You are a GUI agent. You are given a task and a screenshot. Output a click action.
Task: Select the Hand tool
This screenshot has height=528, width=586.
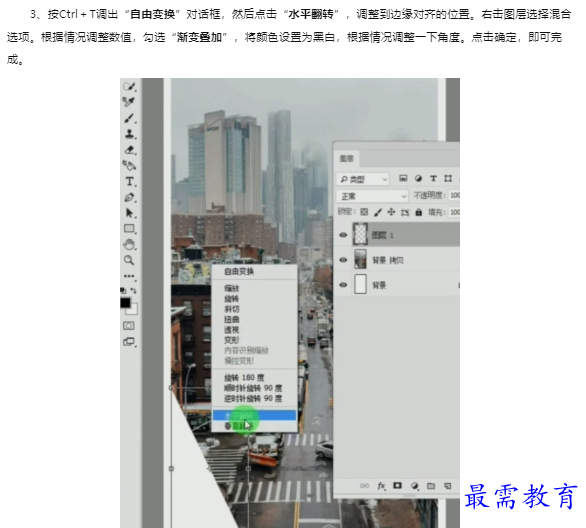(129, 244)
